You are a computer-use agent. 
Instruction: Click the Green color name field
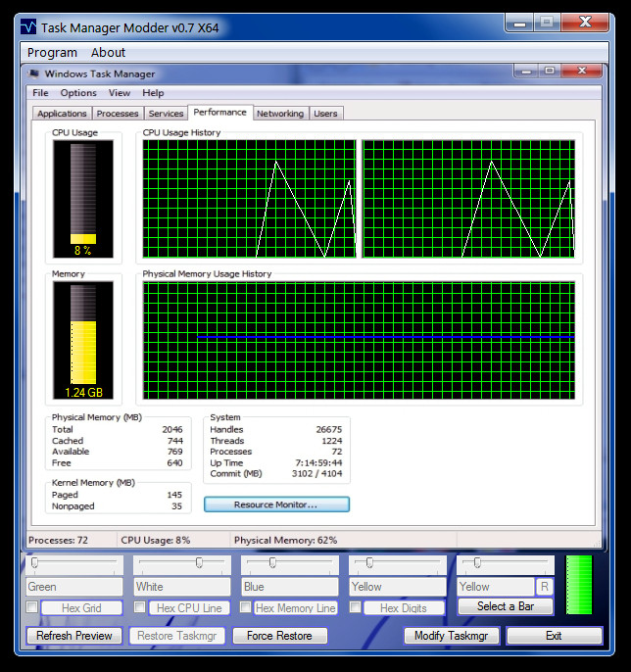pos(74,587)
